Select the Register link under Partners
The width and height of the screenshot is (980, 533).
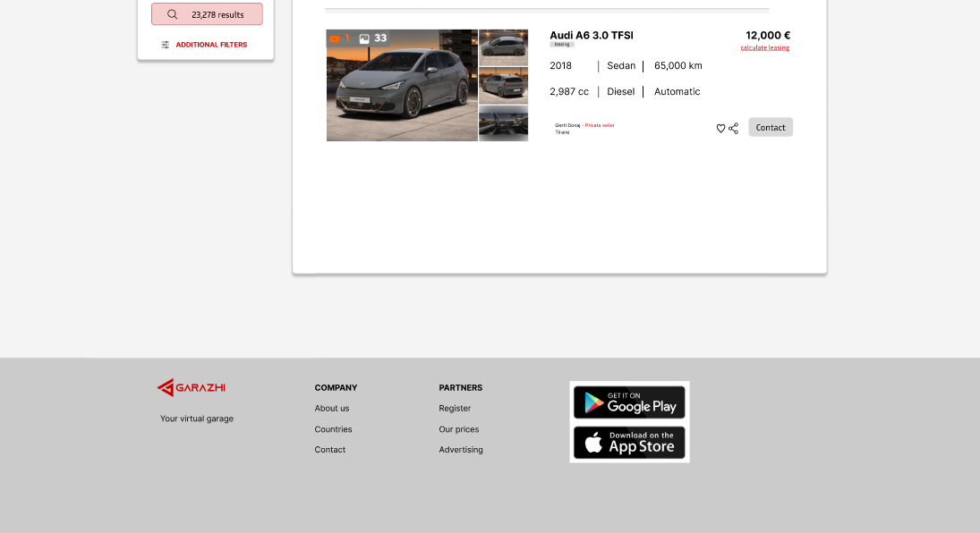(x=455, y=409)
